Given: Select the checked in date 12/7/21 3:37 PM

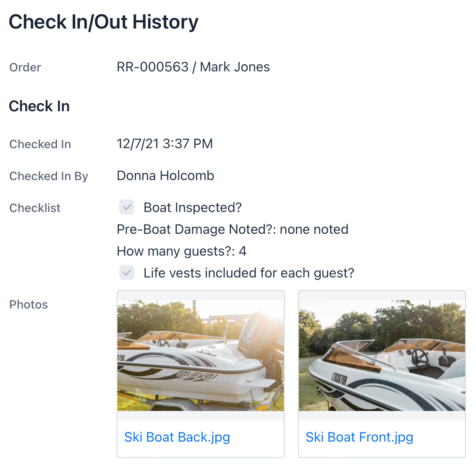Looking at the screenshot, I should point(165,144).
